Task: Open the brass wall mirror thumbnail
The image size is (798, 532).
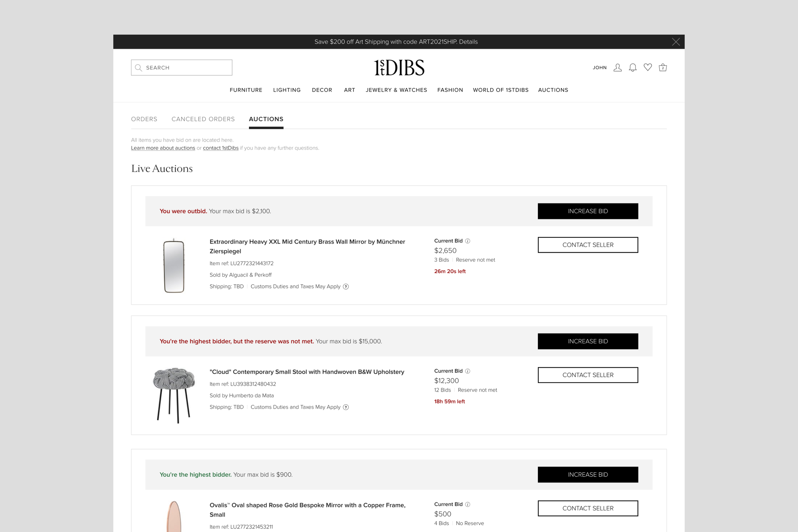Action: [174, 265]
